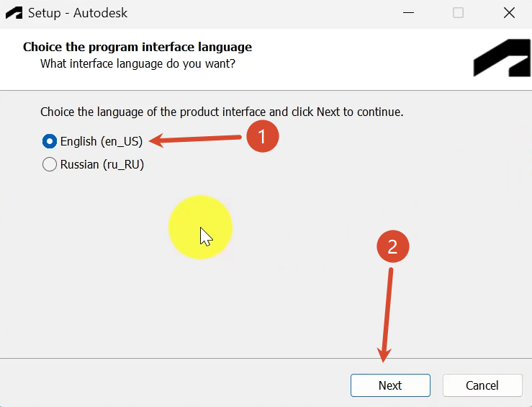The image size is (532, 407).
Task: Click the Autodesk icon in the title bar
Action: [x=14, y=13]
